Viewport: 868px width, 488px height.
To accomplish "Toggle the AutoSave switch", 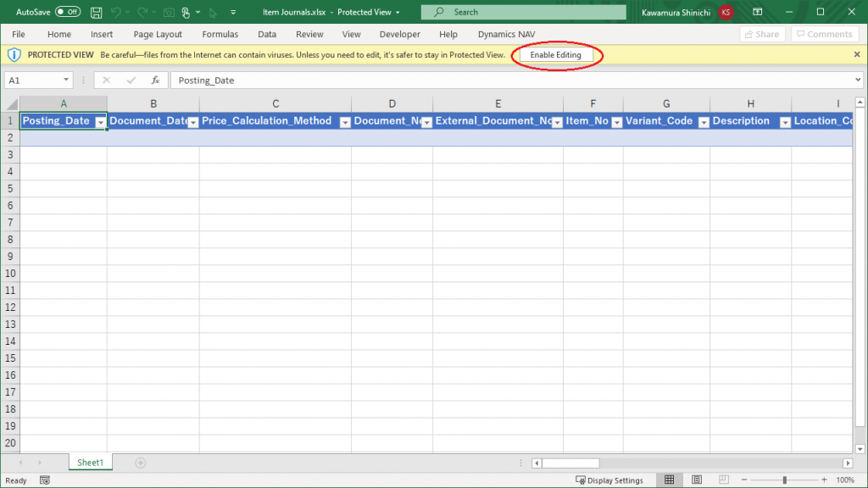I will [x=68, y=12].
